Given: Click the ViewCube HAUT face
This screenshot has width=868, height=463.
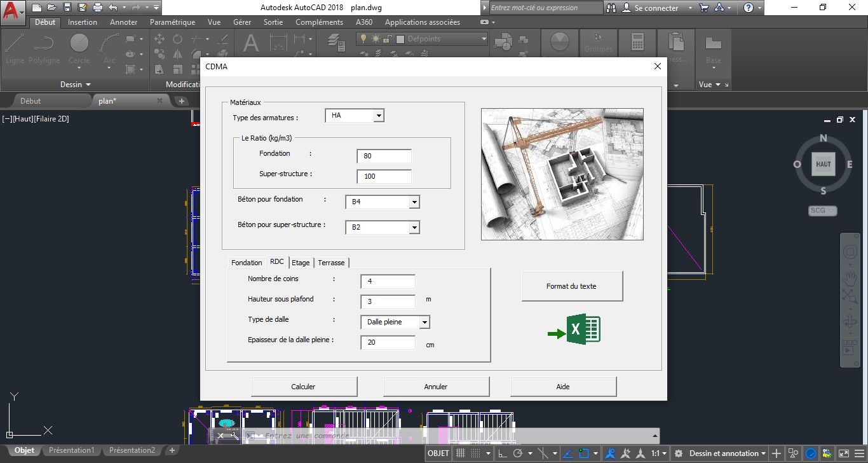Looking at the screenshot, I should [x=823, y=164].
